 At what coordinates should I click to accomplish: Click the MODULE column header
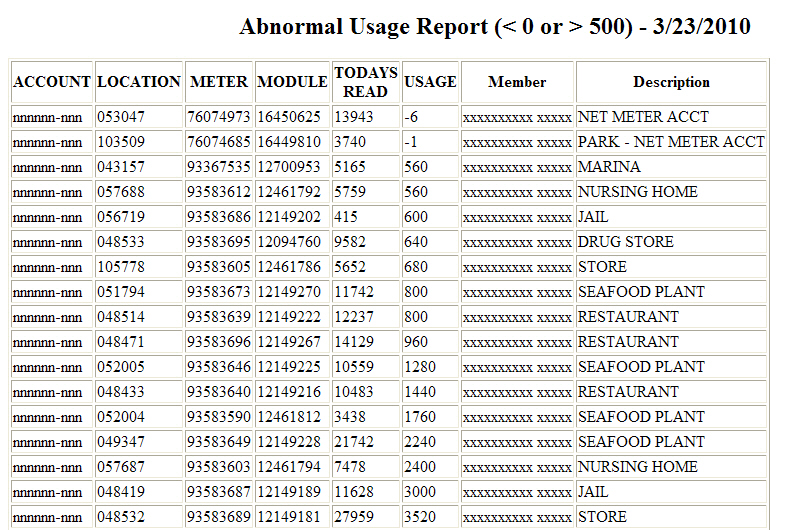292,82
